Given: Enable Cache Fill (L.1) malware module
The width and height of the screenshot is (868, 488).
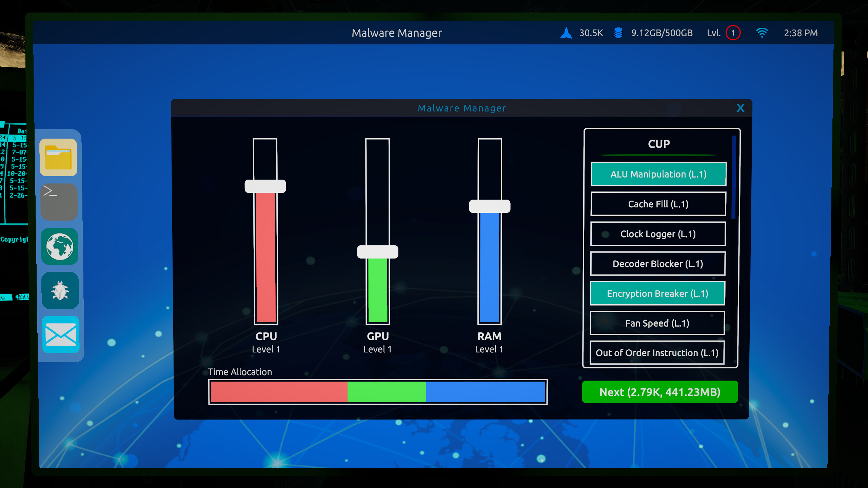Looking at the screenshot, I should pos(658,204).
